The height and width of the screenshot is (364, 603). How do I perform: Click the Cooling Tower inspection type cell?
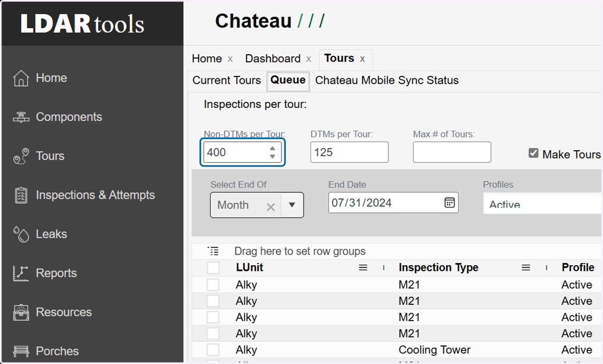point(434,350)
